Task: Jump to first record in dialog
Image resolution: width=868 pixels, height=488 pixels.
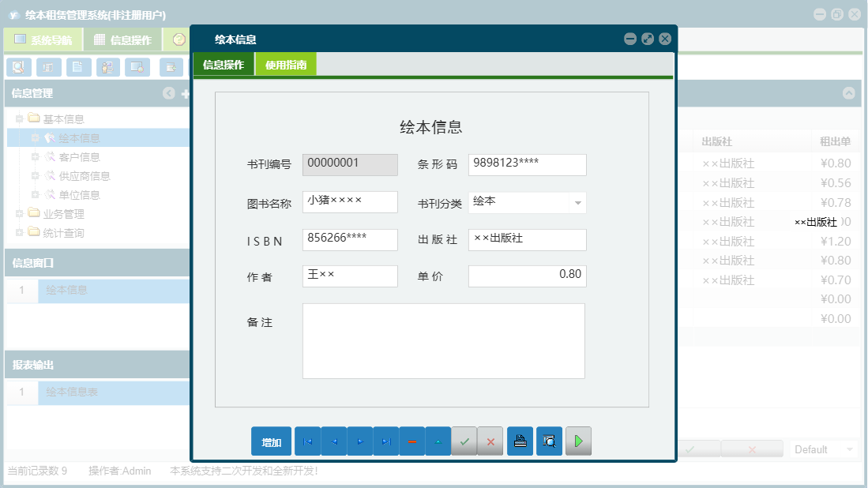Action: tap(308, 441)
